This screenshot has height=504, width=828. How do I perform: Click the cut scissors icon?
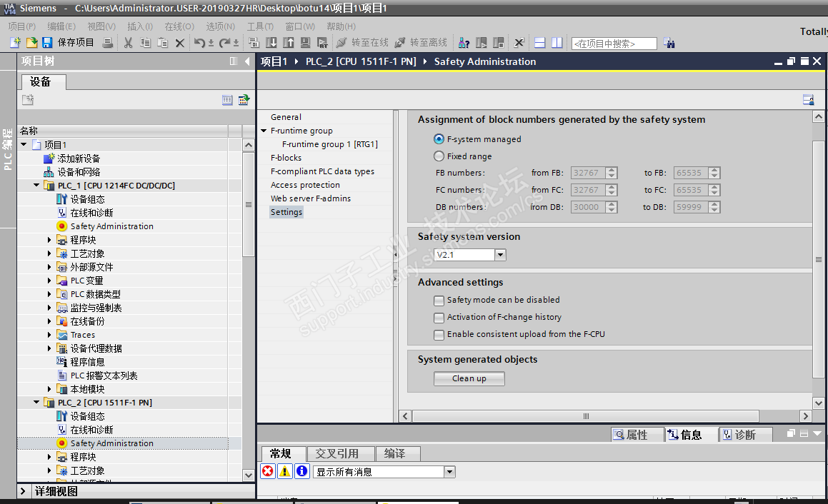(129, 43)
